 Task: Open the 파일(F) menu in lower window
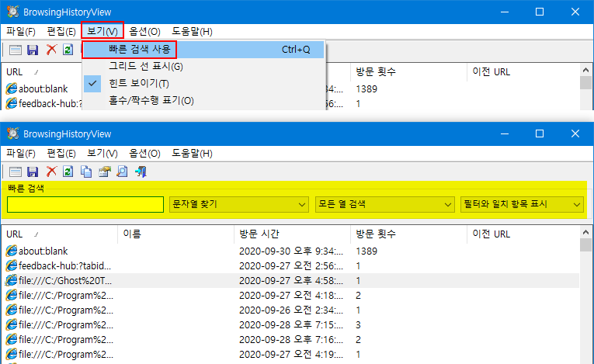(x=21, y=154)
